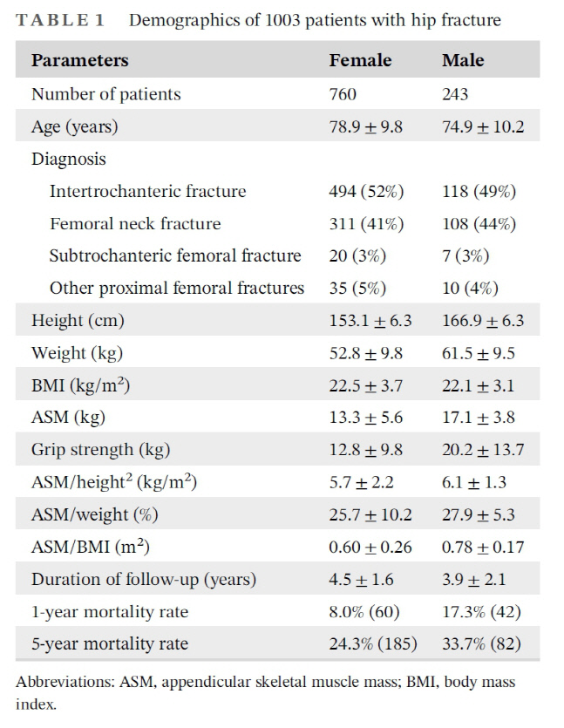
Task: Select the "Intertrochanteric fracture" row label
Action: [147, 191]
